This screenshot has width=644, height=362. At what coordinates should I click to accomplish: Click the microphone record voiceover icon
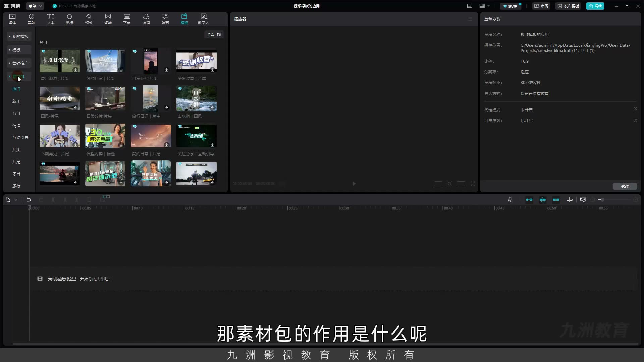point(510,200)
